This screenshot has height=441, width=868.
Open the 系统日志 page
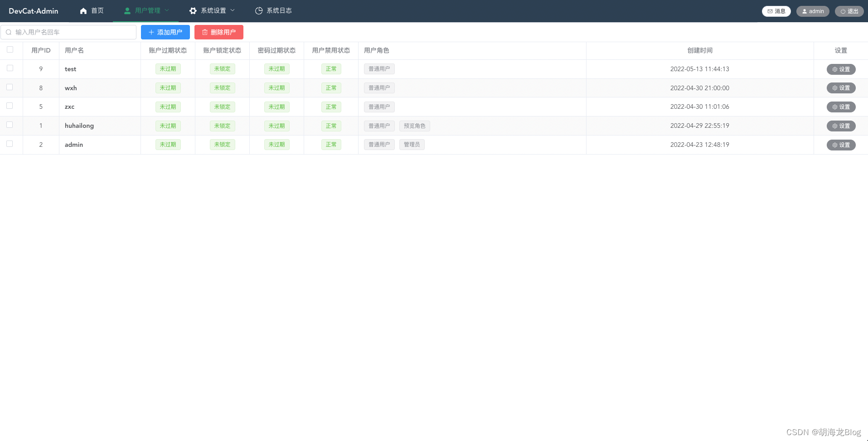[273, 11]
